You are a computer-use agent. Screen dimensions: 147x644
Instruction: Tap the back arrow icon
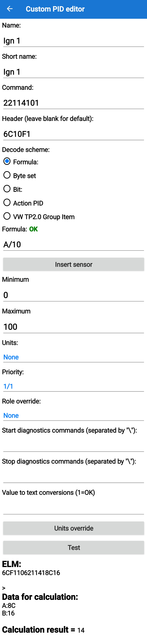click(x=10, y=9)
